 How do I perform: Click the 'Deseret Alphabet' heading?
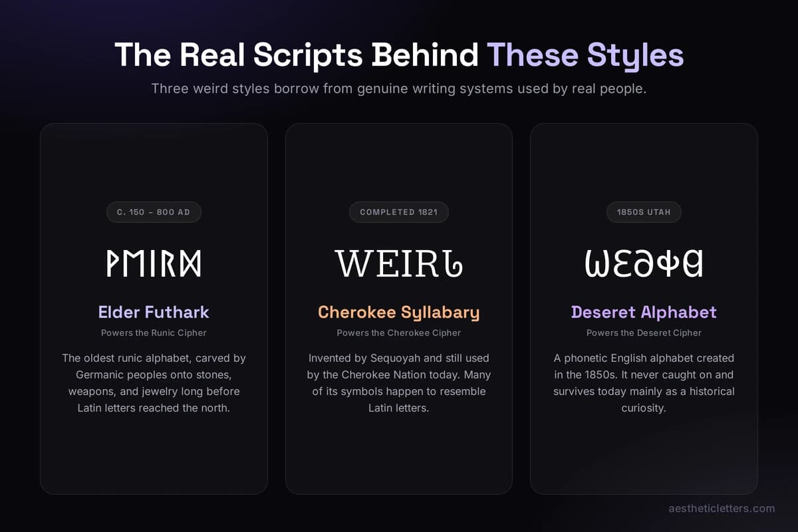coord(644,312)
